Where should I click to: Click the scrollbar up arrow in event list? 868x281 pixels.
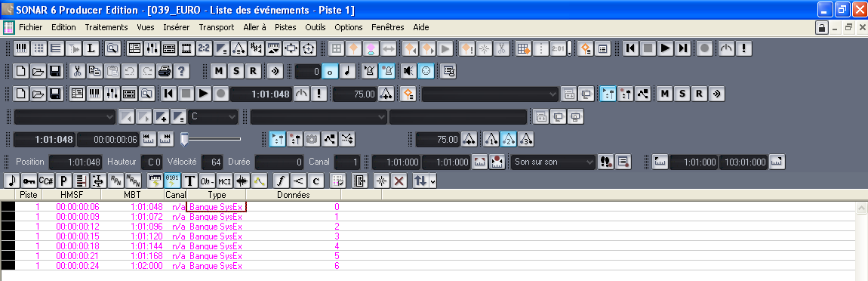861,208
